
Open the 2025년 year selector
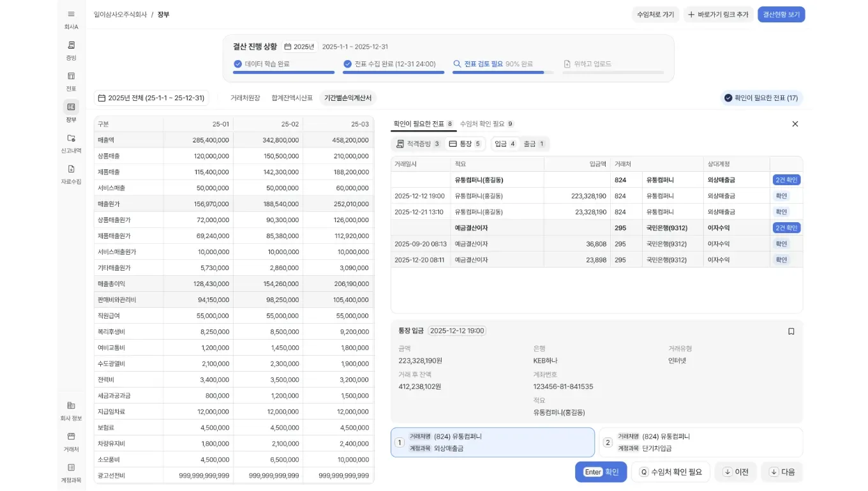click(299, 47)
